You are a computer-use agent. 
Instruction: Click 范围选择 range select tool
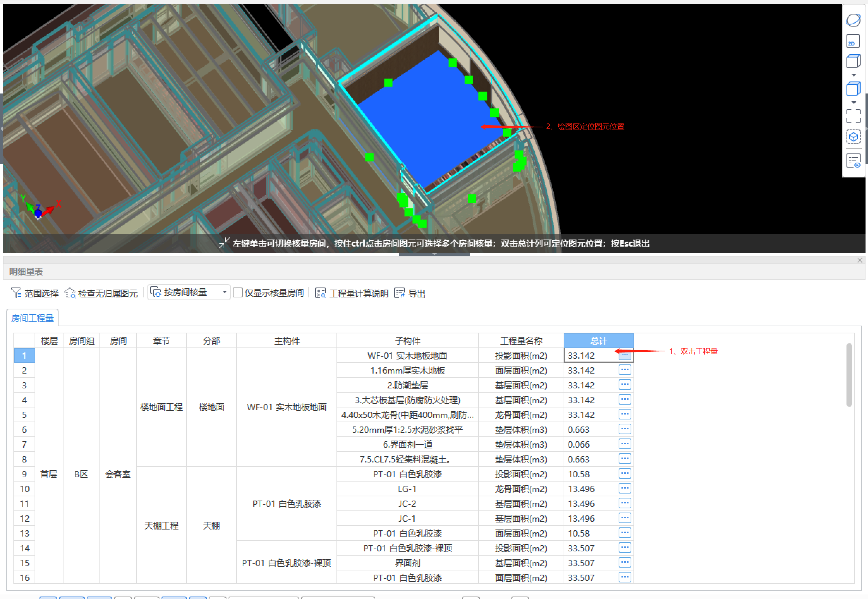pyautogui.click(x=35, y=293)
